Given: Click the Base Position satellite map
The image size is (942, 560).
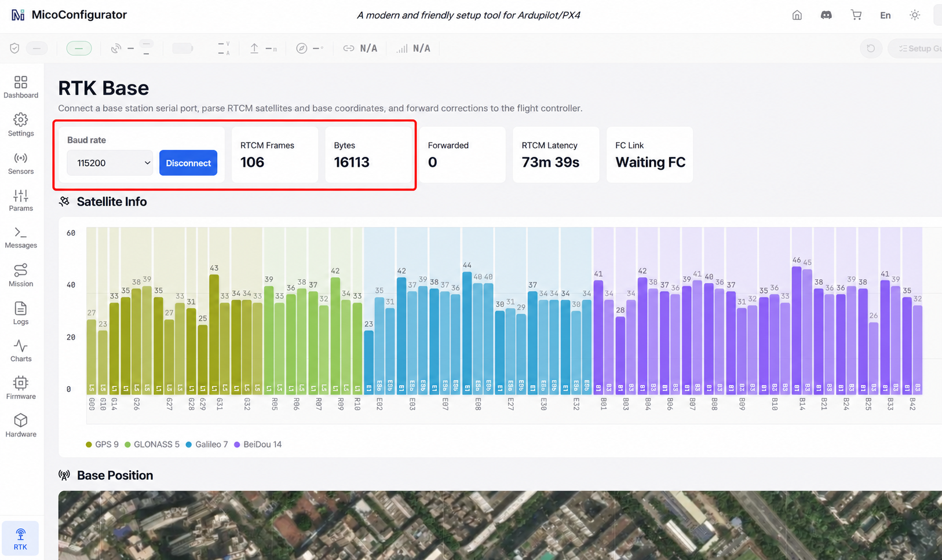Looking at the screenshot, I should (x=500, y=525).
